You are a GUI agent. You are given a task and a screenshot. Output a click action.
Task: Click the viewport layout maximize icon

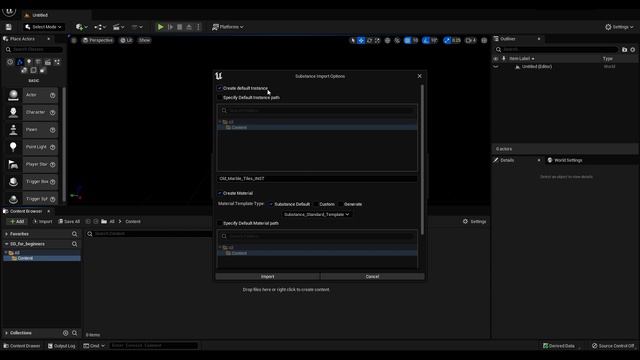point(484,40)
